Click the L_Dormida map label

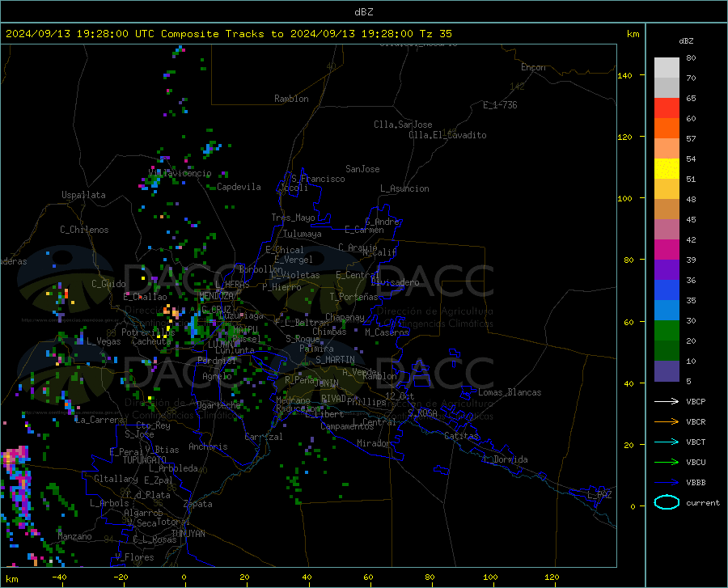pos(505,459)
